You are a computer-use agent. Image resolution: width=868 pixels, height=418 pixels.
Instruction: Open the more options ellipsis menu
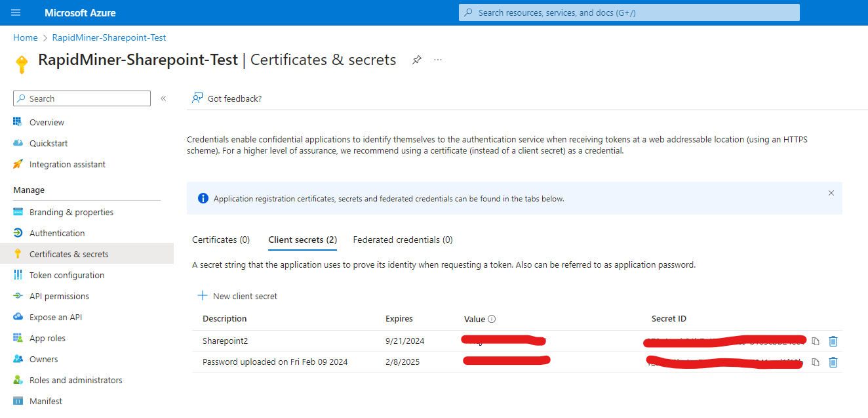(438, 60)
